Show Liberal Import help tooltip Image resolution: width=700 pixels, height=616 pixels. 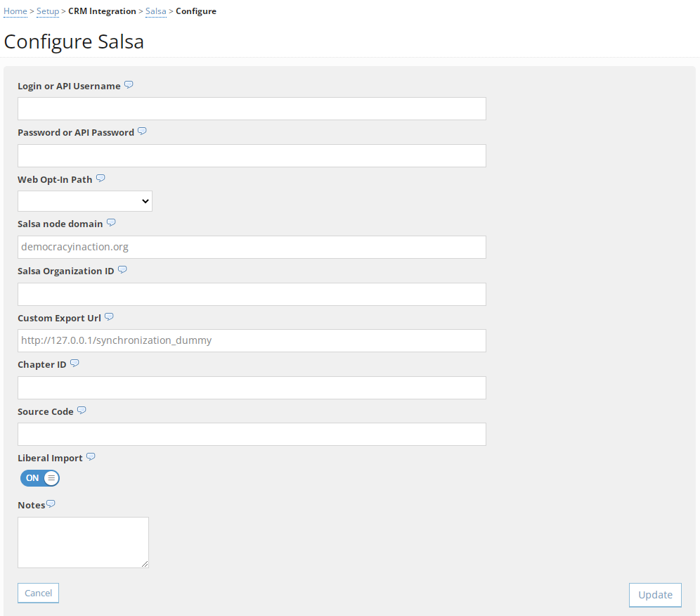click(91, 456)
